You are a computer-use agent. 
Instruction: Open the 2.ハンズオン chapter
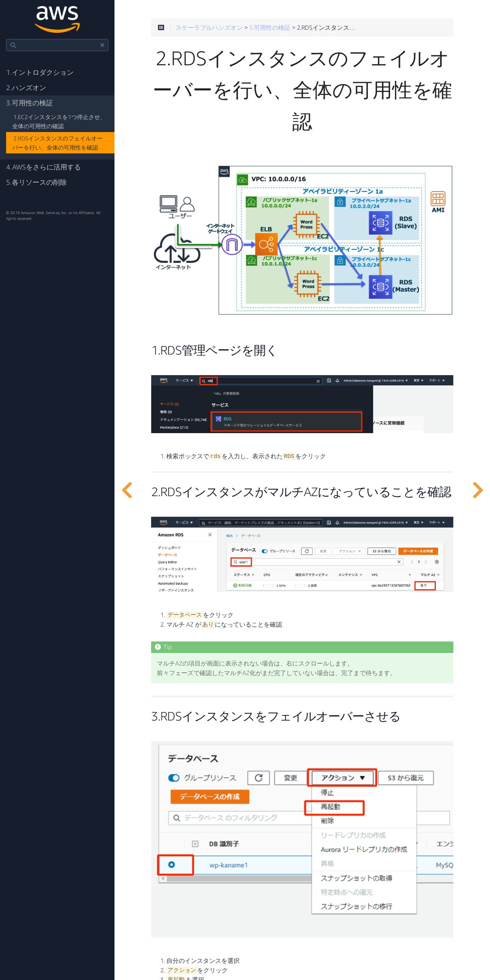point(26,88)
